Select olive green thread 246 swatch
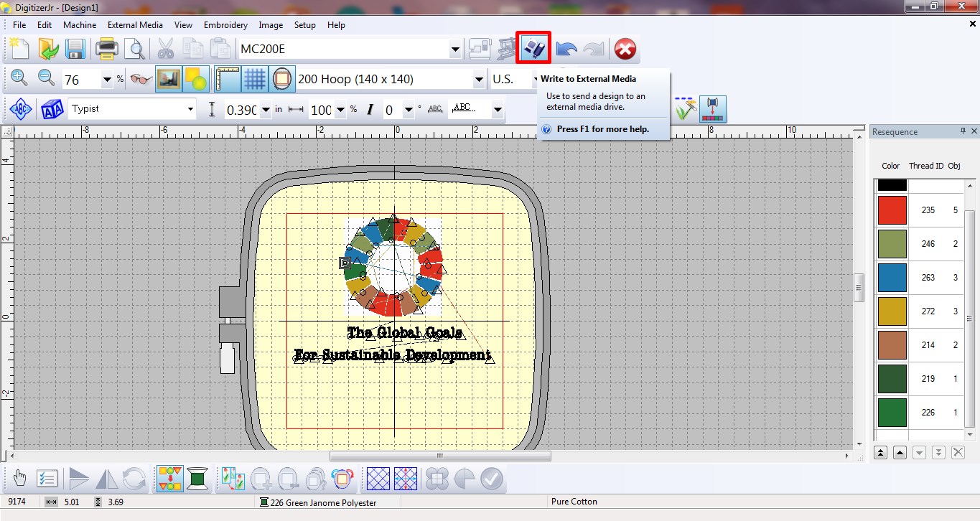This screenshot has height=521, width=980. point(892,244)
